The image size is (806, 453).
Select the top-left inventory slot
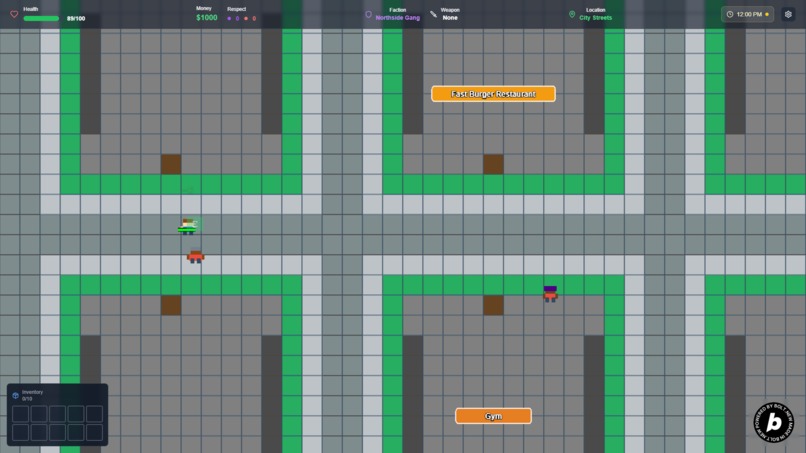coord(21,414)
